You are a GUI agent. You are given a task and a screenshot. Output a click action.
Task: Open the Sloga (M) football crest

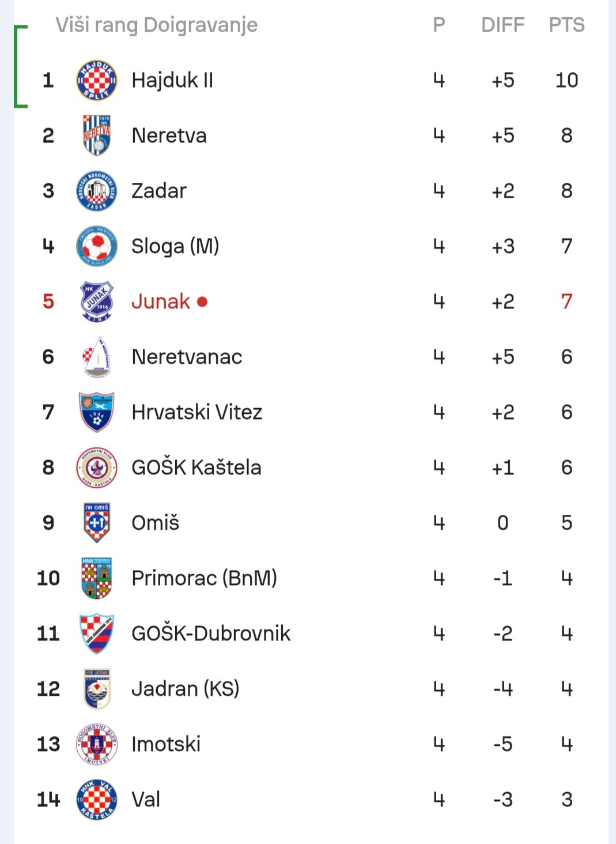[97, 246]
